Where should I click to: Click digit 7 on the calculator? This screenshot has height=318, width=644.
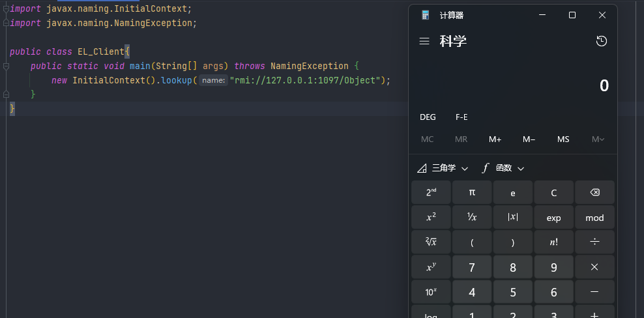click(472, 267)
